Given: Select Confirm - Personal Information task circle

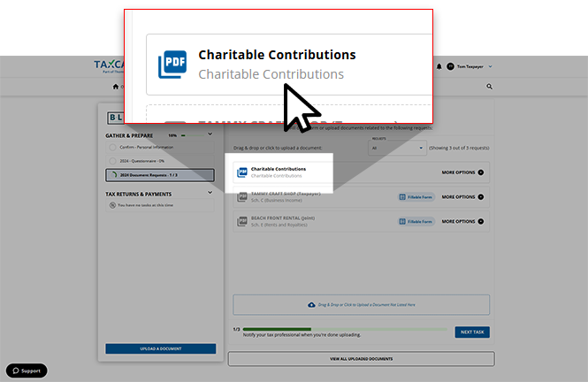Looking at the screenshot, I should click(x=112, y=148).
